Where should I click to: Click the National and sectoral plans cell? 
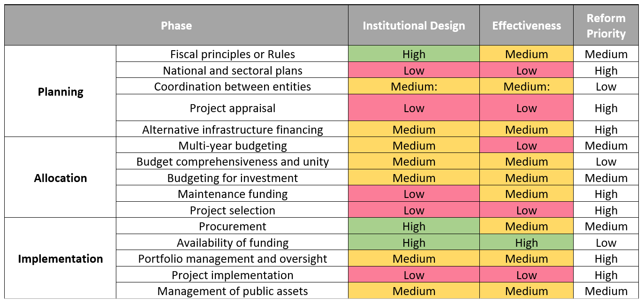point(233,70)
